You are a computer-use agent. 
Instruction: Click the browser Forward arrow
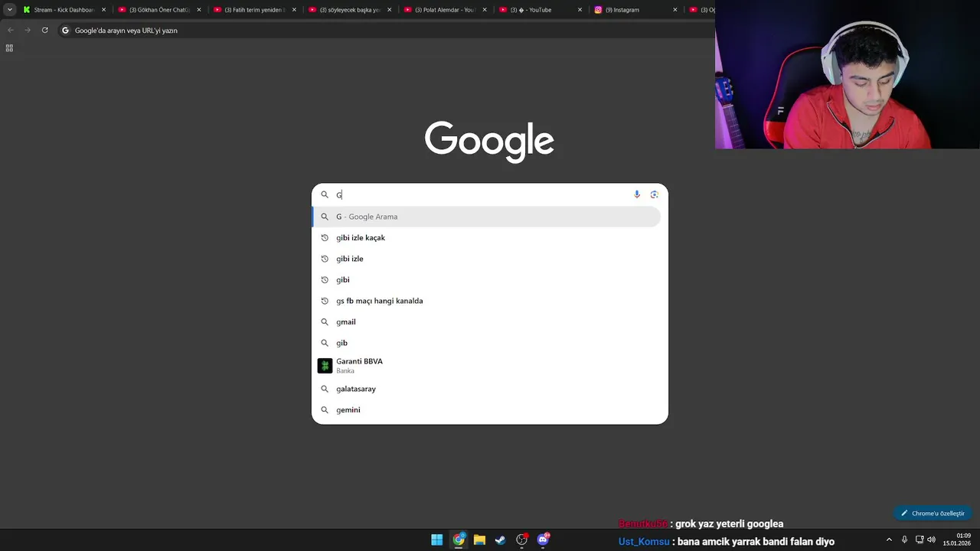(x=28, y=30)
